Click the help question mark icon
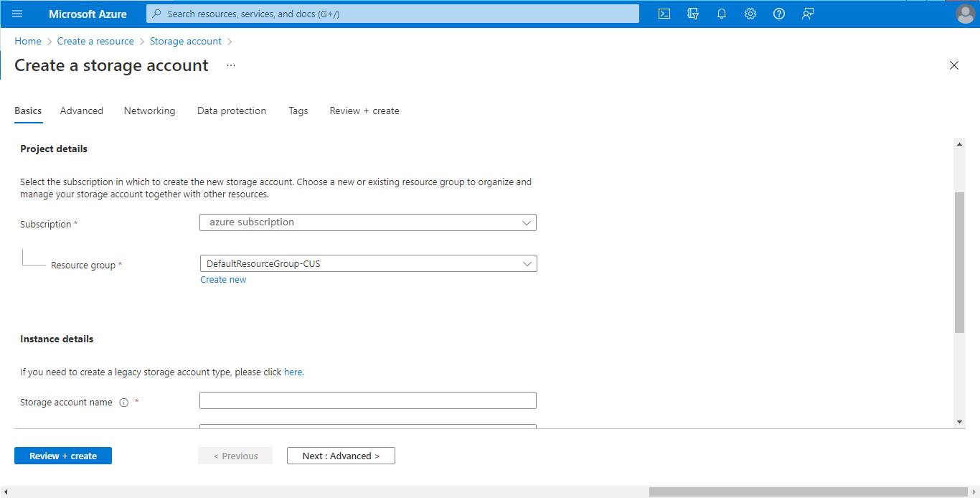The width and height of the screenshot is (980, 498). coord(779,14)
